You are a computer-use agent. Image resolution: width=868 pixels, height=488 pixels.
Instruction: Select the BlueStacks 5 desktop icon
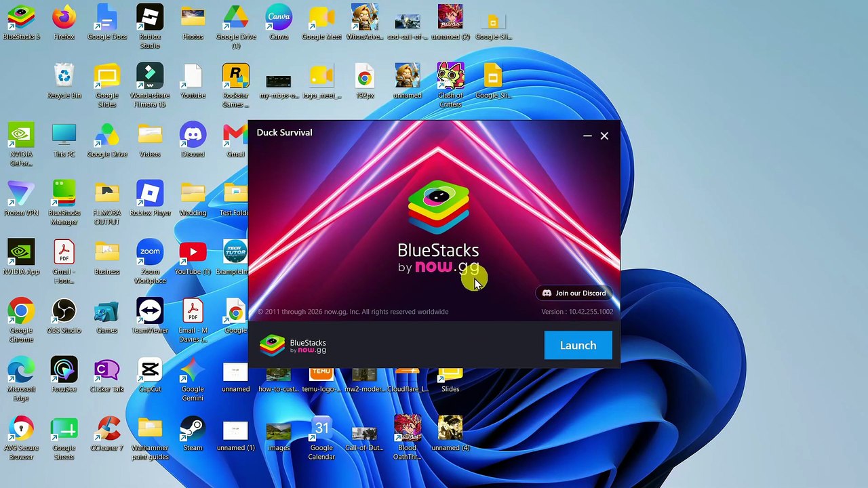click(21, 22)
